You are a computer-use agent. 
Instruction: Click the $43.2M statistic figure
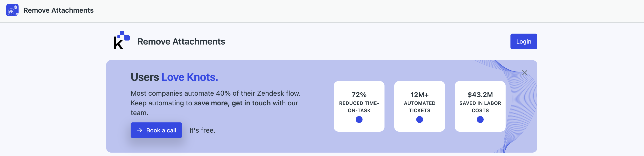[x=480, y=95]
